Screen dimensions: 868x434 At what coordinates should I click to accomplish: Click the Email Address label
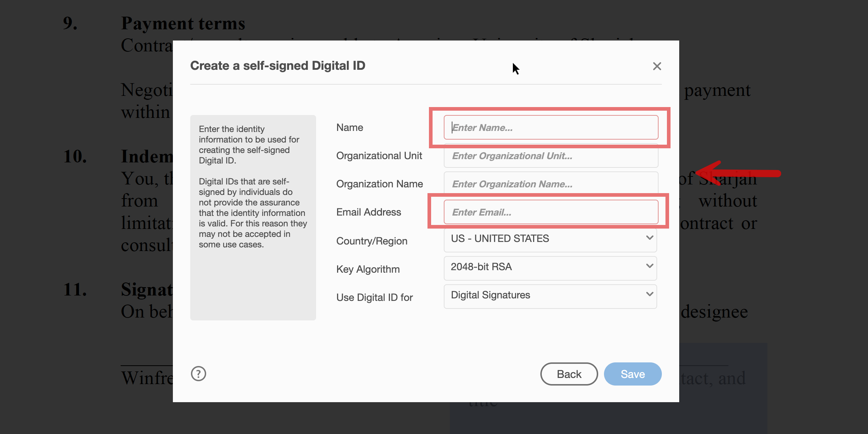(369, 212)
